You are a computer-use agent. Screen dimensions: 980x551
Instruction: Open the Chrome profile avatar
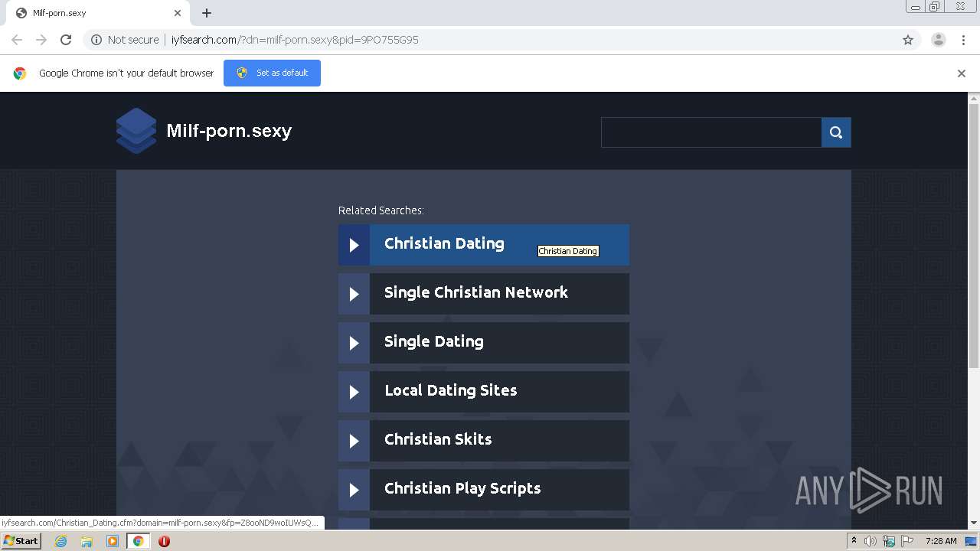939,40
